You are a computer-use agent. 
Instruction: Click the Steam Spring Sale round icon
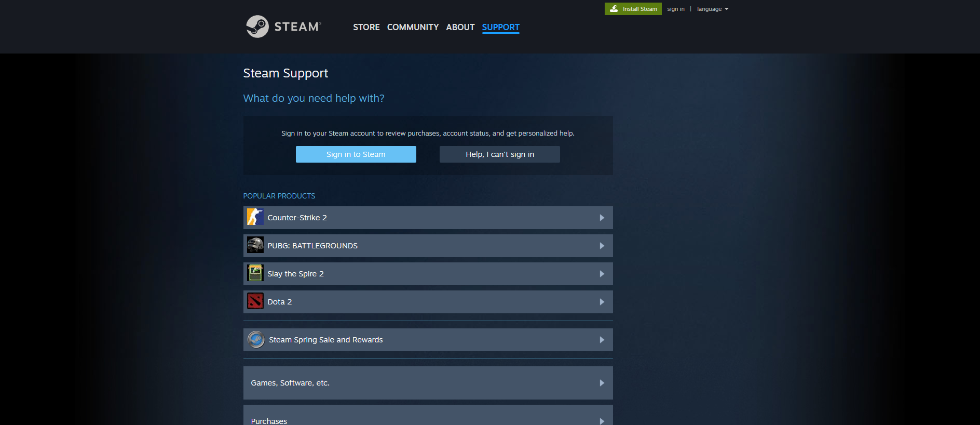pyautogui.click(x=256, y=340)
